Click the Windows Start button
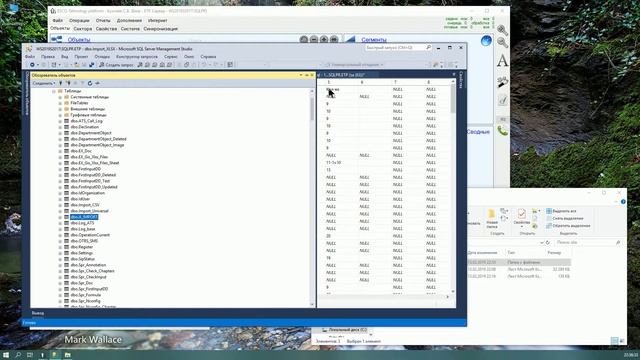Image resolution: width=640 pixels, height=360 pixels. 6,355
